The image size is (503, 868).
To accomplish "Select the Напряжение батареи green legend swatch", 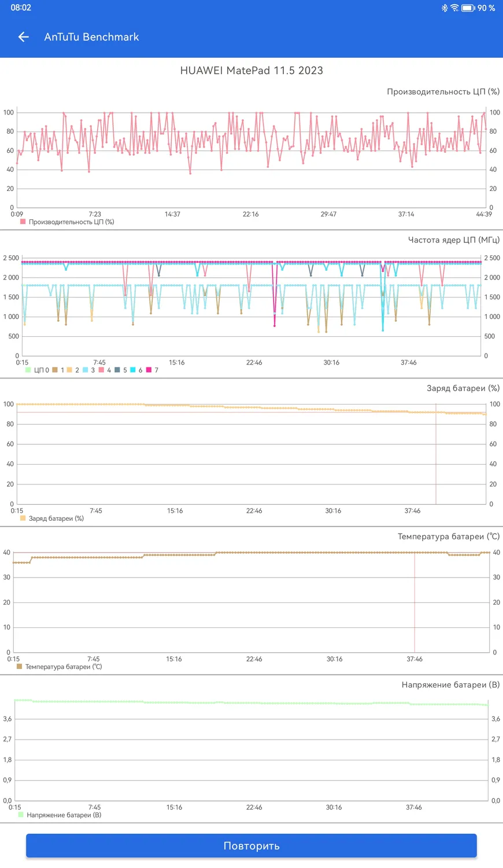I will pyautogui.click(x=21, y=815).
